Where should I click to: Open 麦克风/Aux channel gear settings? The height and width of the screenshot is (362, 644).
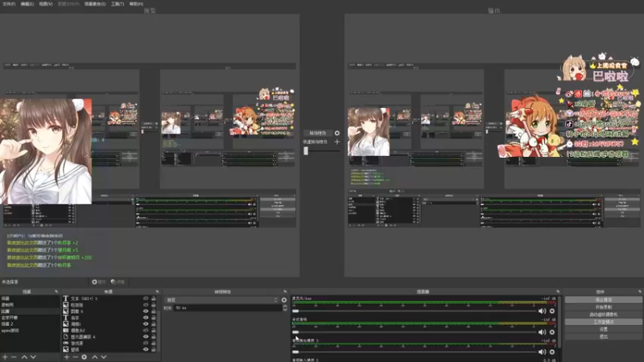click(552, 311)
